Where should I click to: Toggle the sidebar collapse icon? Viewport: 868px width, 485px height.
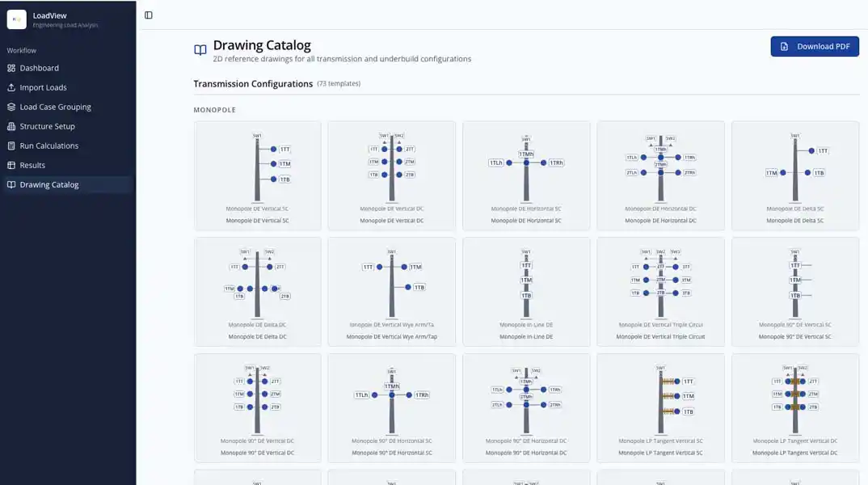coord(149,15)
